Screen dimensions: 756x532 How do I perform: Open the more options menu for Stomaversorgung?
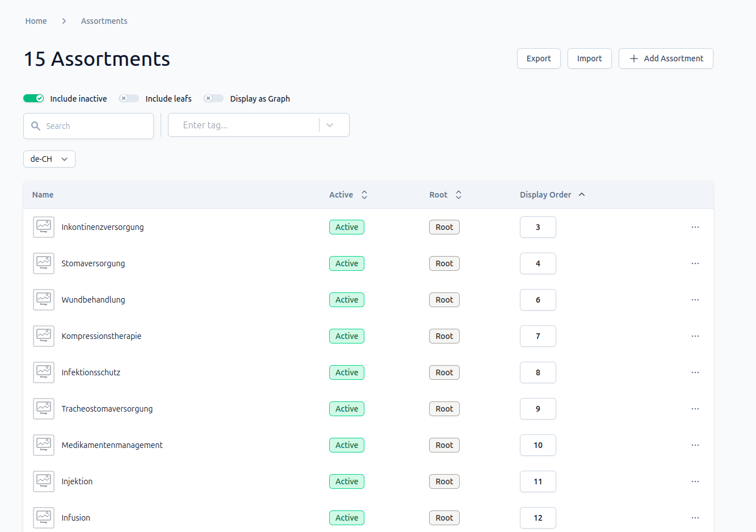(695, 263)
